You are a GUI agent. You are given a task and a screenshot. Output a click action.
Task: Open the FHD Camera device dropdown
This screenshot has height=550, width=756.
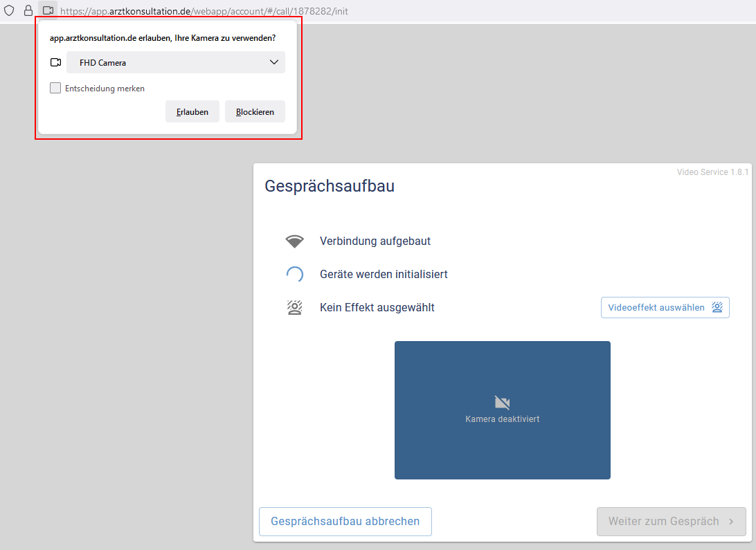click(175, 62)
